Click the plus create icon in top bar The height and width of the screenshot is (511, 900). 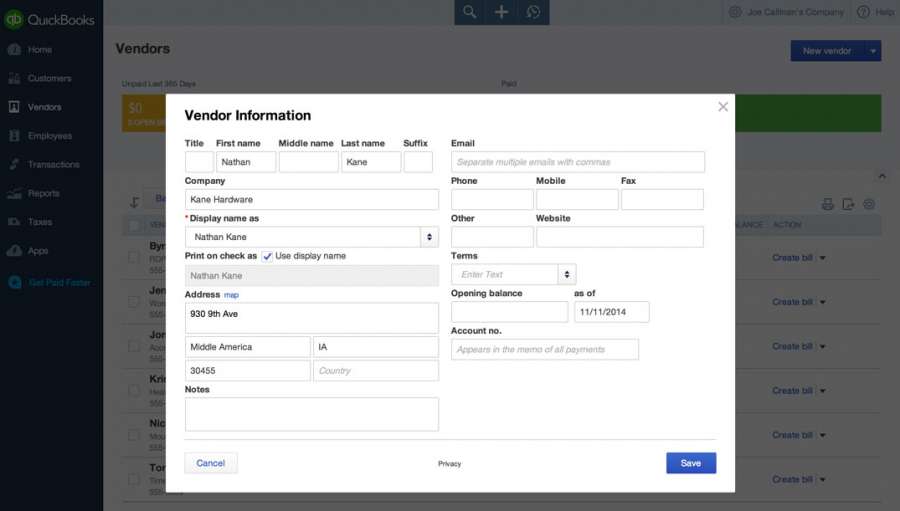(x=501, y=11)
